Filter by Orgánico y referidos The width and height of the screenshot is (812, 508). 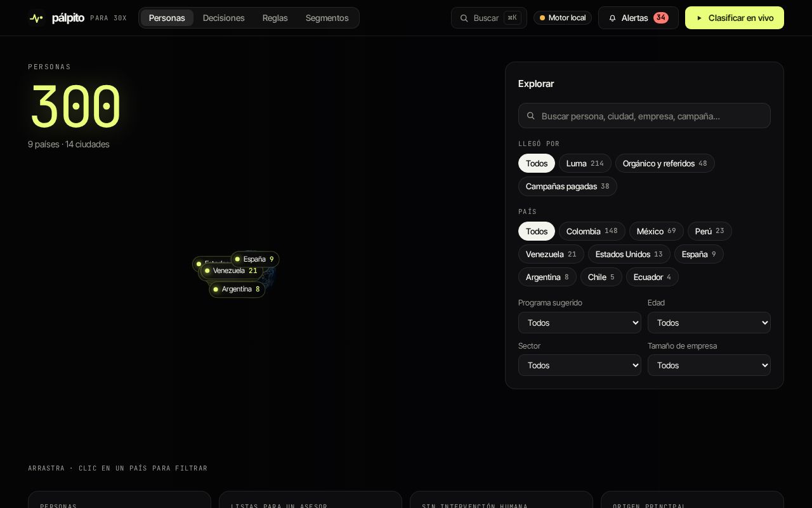665,163
